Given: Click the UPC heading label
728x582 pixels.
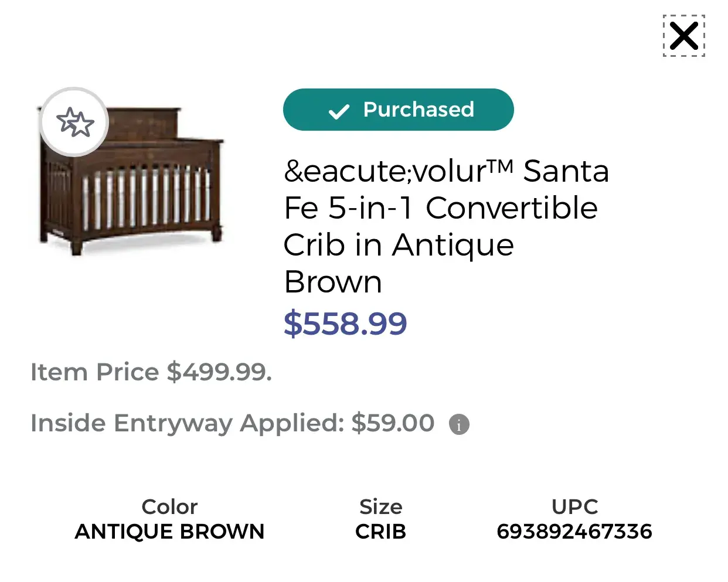Looking at the screenshot, I should click(574, 507).
